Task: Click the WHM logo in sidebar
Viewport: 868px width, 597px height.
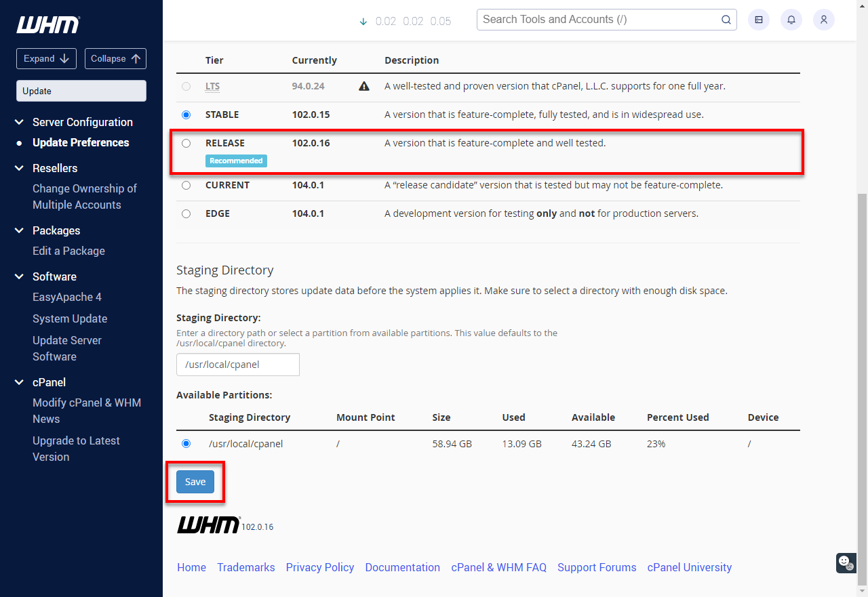Action: (x=47, y=25)
